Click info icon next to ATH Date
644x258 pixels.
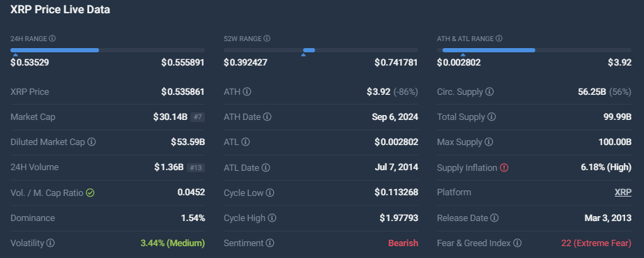pos(267,117)
